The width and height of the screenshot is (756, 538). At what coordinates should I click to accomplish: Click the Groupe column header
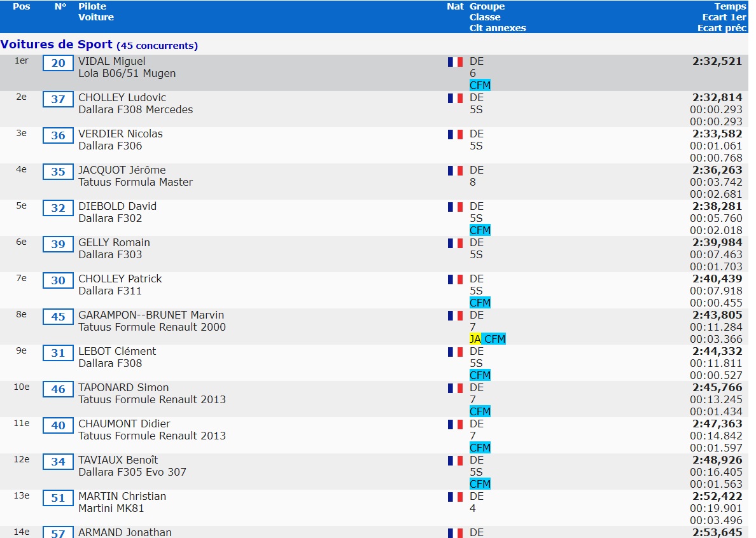point(487,6)
